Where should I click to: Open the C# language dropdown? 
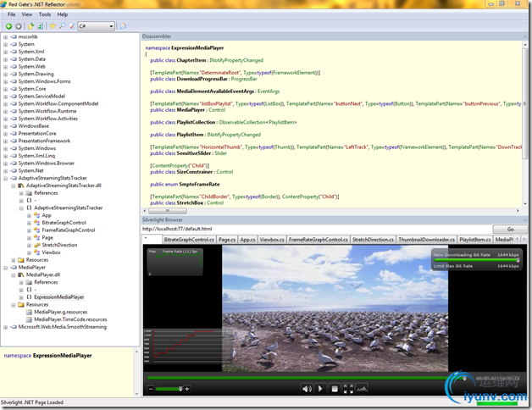pyautogui.click(x=97, y=26)
